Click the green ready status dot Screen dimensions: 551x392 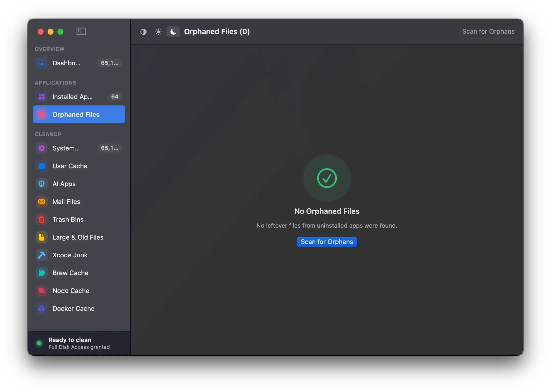pos(39,343)
